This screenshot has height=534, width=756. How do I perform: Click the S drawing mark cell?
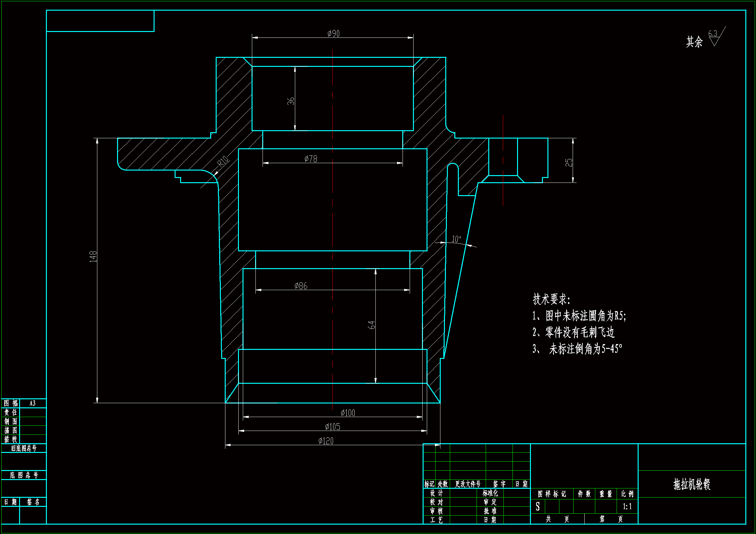[537, 507]
